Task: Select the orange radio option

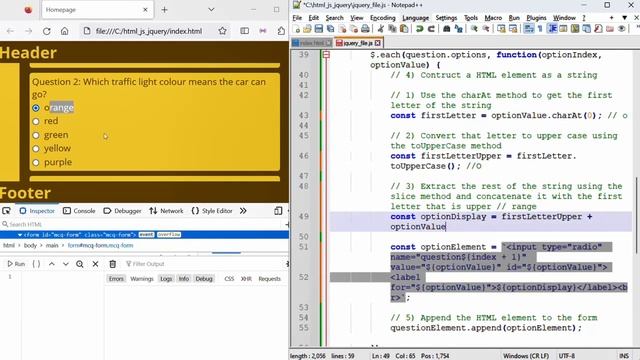Action: pyautogui.click(x=36, y=108)
